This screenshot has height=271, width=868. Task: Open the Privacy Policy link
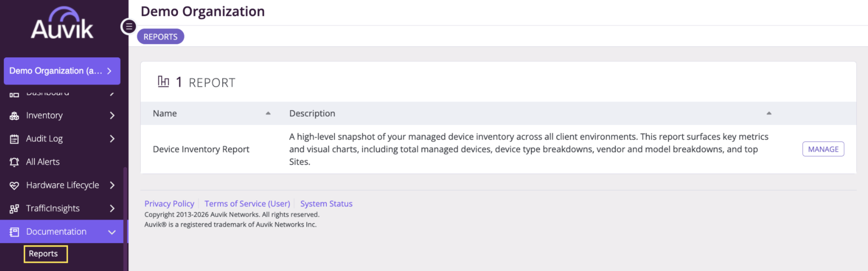click(x=169, y=204)
